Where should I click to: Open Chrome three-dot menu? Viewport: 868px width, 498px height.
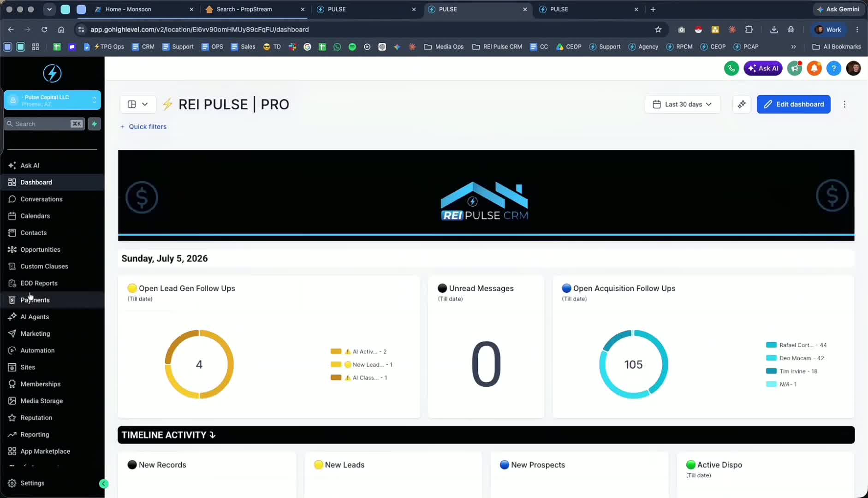(857, 30)
